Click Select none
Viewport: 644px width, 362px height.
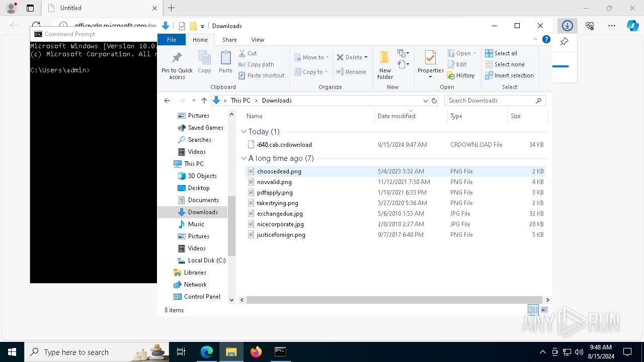point(505,64)
